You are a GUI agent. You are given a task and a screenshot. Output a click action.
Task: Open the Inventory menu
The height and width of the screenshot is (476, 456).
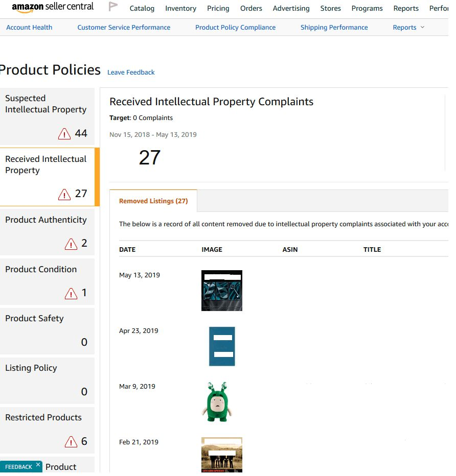[x=180, y=8]
